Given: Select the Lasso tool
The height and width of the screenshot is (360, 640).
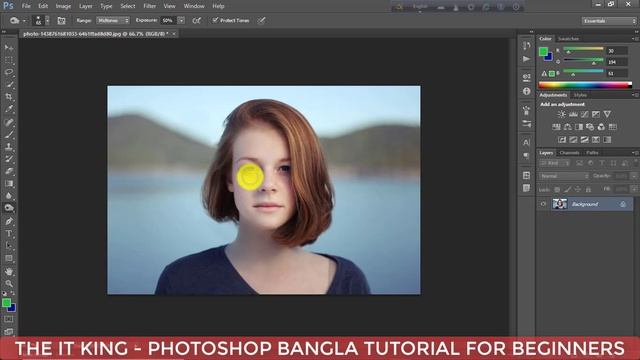Looking at the screenshot, I should 9,72.
